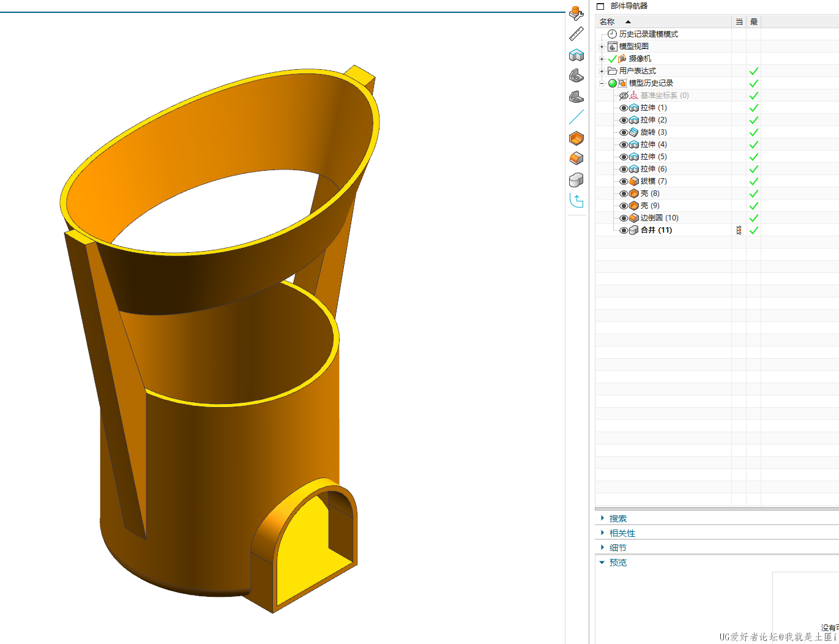This screenshot has height=644, width=839.
Task: Toggle the eye icon for 壳 (9)
Action: point(624,206)
